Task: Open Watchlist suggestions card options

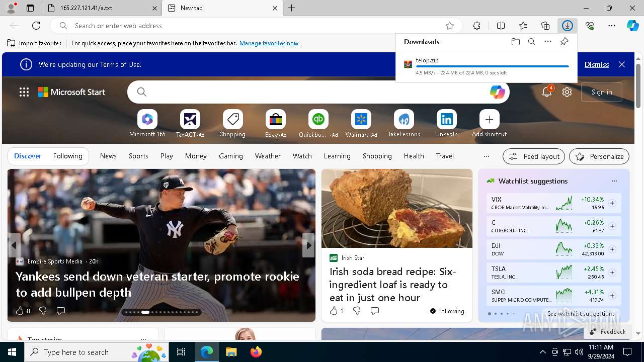Action: pyautogui.click(x=614, y=181)
